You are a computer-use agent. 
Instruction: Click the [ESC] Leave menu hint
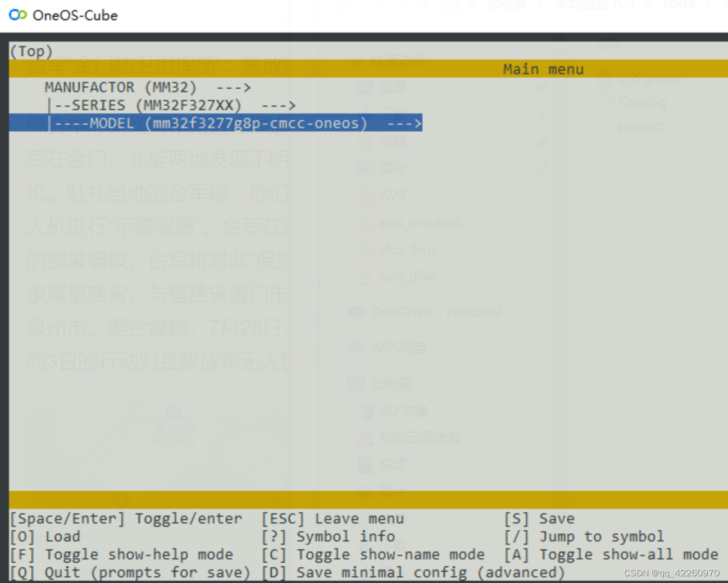click(333, 518)
